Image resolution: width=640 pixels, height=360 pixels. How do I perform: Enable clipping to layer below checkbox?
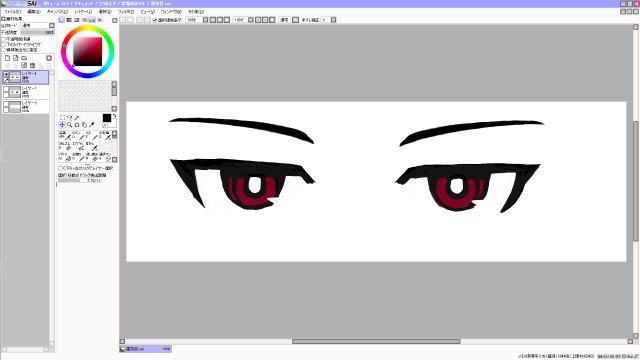click(x=4, y=44)
